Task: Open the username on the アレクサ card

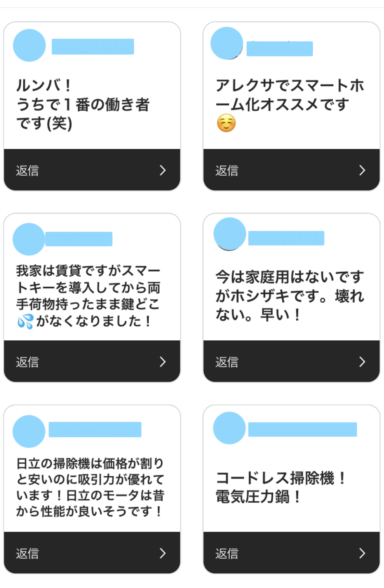Action: pos(280,48)
